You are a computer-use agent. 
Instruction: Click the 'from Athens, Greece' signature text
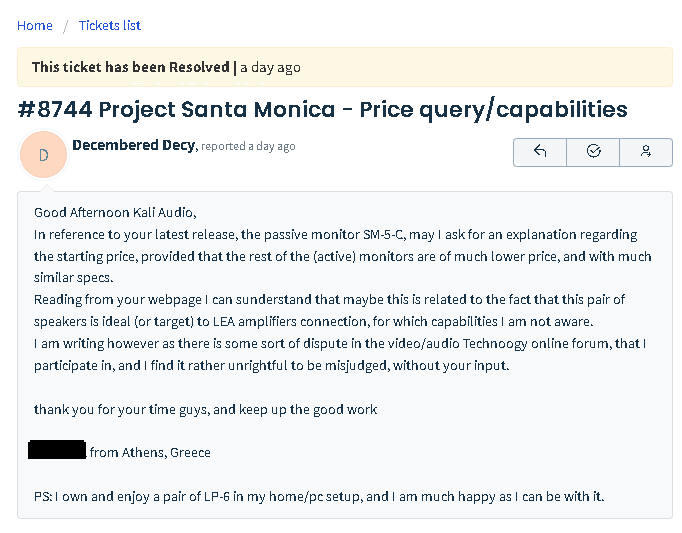[150, 452]
